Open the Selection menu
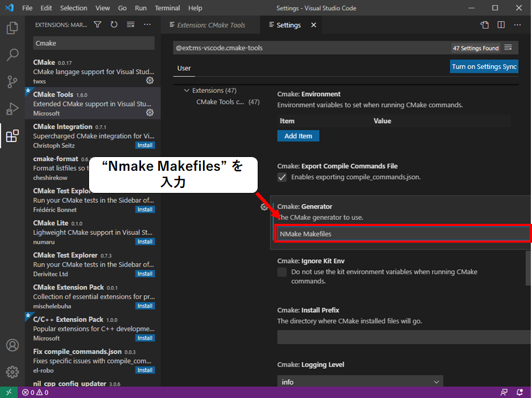 [74, 8]
